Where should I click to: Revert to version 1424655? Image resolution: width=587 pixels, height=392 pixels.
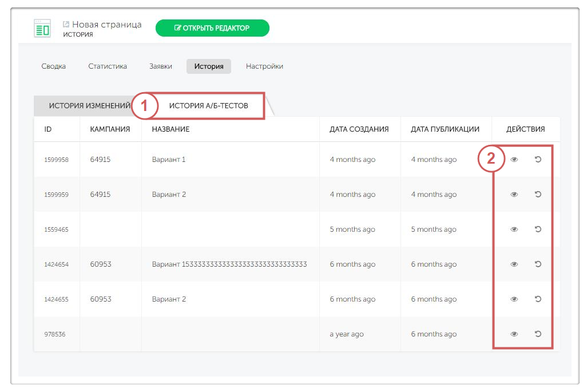point(538,299)
